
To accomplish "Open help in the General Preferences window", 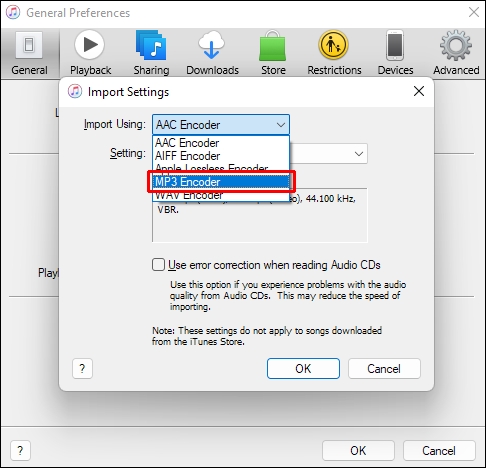I will pos(20,451).
